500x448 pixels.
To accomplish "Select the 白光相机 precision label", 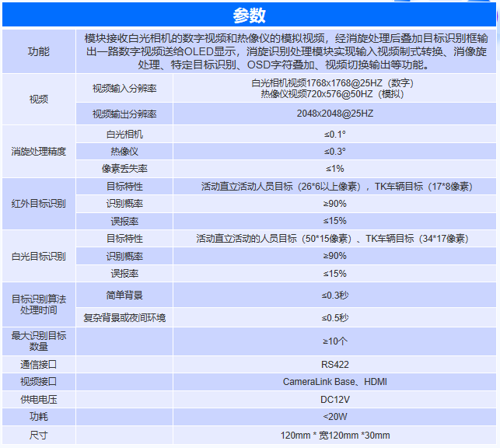I will pyautogui.click(x=124, y=134).
